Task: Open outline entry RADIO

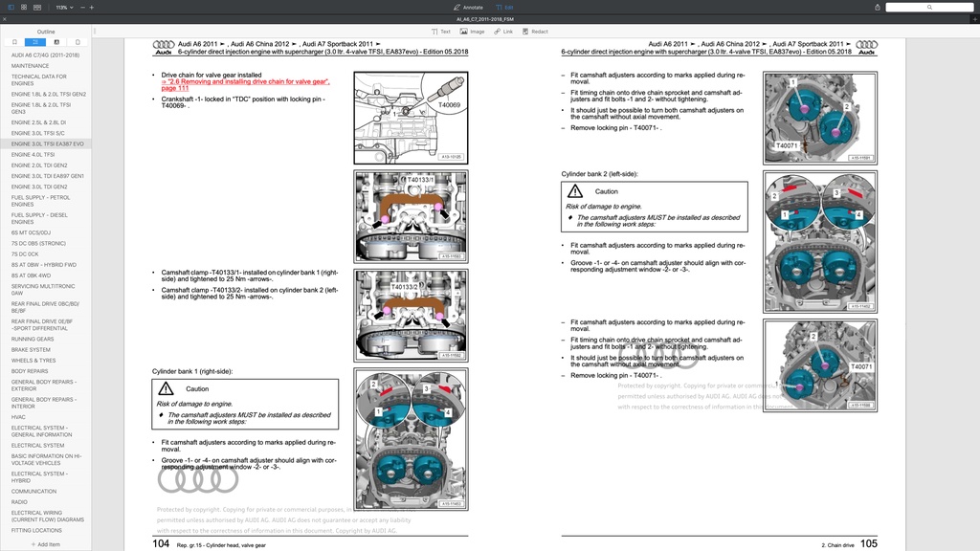Action: point(19,501)
